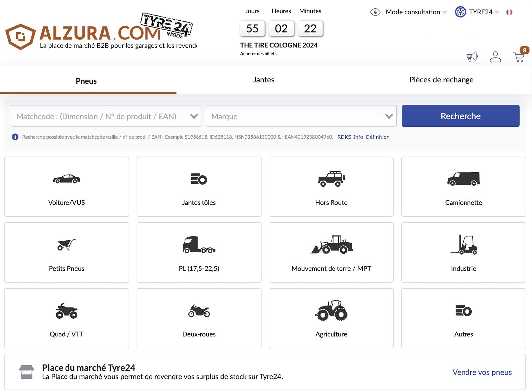This screenshot has height=392, width=532.
Task: Switch to the Pièces de rechange tab
Action: coord(441,80)
